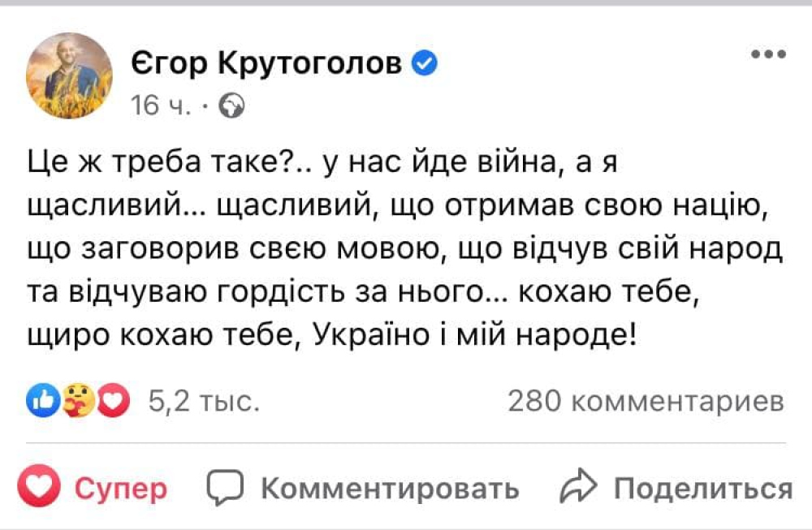Click the speech bubble comment icon
Image resolution: width=812 pixels, height=530 pixels.
[226, 488]
